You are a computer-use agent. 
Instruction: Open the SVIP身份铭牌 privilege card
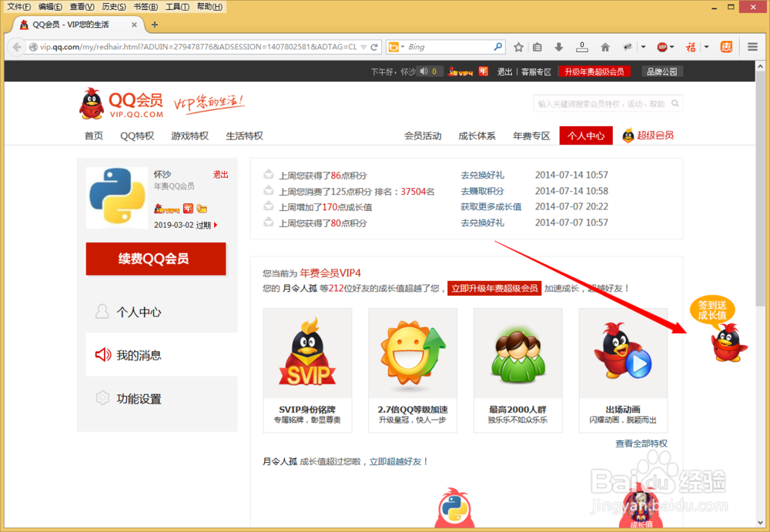pyautogui.click(x=307, y=370)
